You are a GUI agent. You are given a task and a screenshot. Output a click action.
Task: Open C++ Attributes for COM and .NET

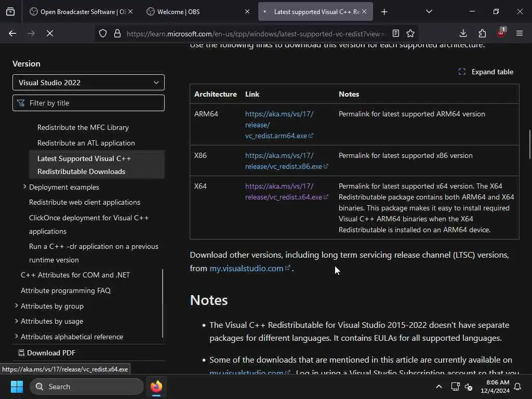pos(75,275)
